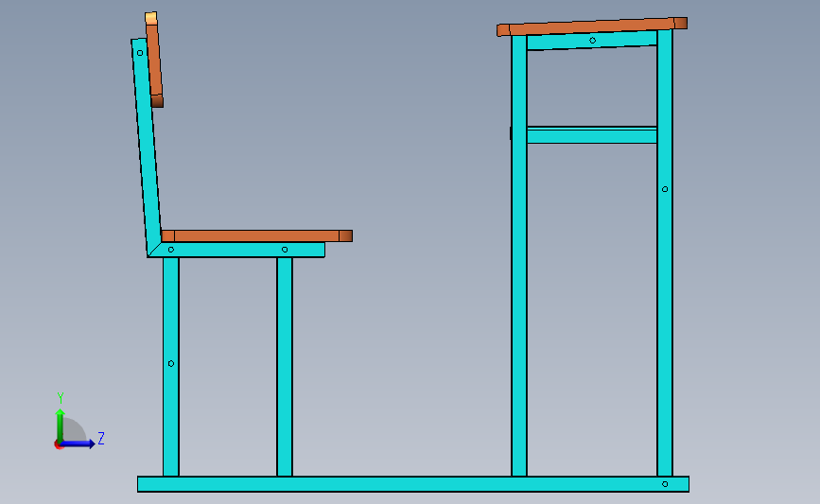
Task: Select the chair's front cyan leg
Action: [285, 367]
